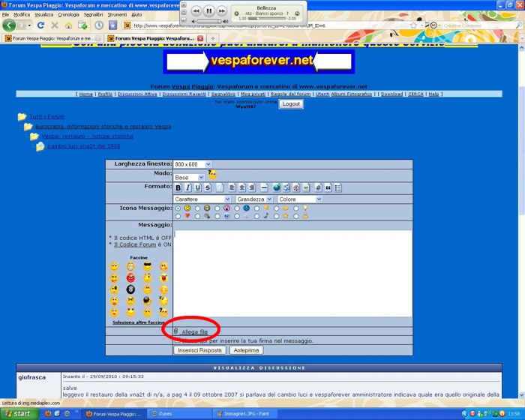Open 'cambio luci vna2t del 1958' topic link
The width and height of the screenshot is (525, 420).
pos(84,146)
